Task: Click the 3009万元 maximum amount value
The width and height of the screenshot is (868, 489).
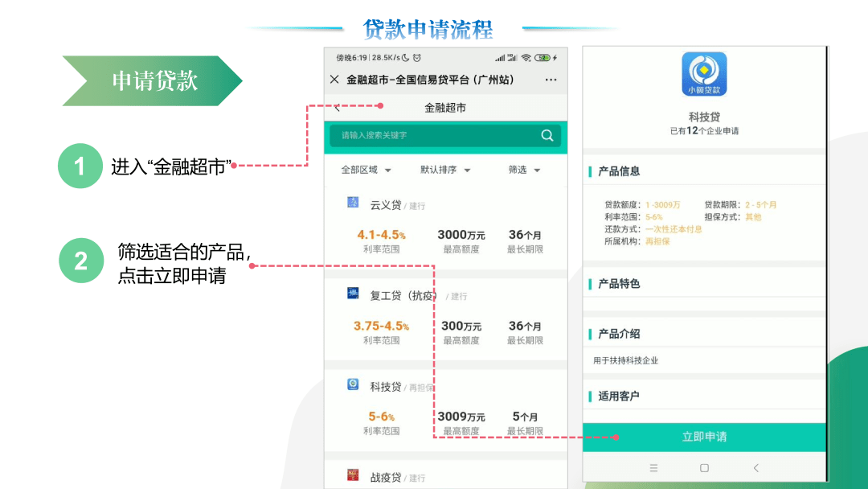Action: 461,417
